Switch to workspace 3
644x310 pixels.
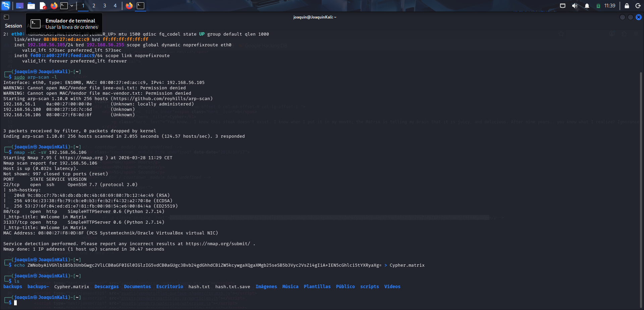click(x=105, y=6)
